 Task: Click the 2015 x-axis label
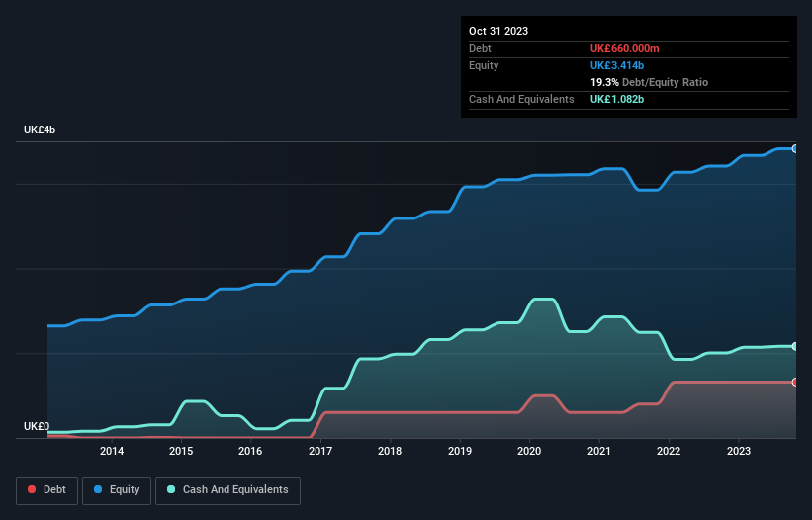pyautogui.click(x=181, y=451)
